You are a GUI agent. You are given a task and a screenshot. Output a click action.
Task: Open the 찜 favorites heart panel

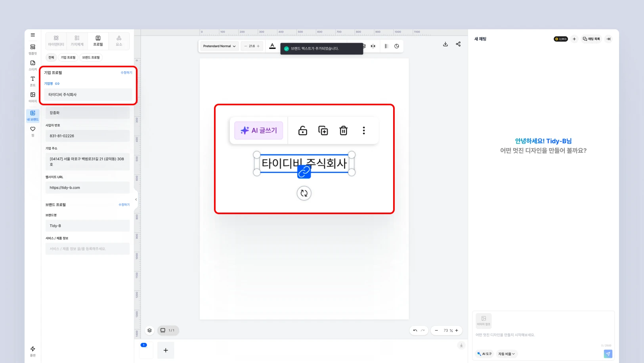tap(32, 131)
